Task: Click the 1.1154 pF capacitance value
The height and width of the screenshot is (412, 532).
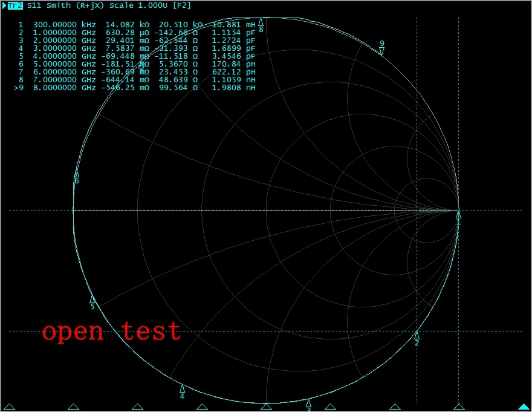Action: click(x=234, y=33)
